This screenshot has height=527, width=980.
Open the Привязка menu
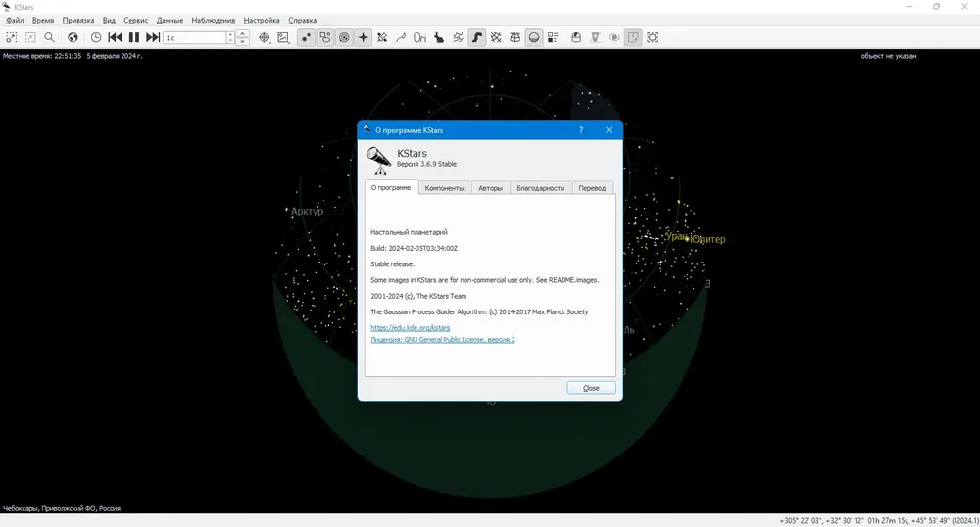(78, 20)
